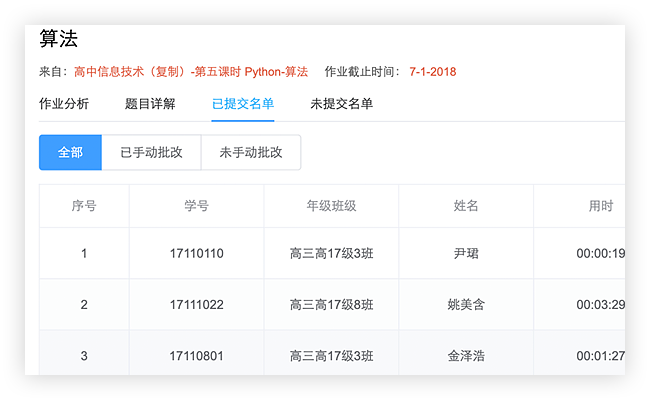Switch to the 作业分析 tab
Viewport: 650px width, 400px height.
click(x=64, y=104)
